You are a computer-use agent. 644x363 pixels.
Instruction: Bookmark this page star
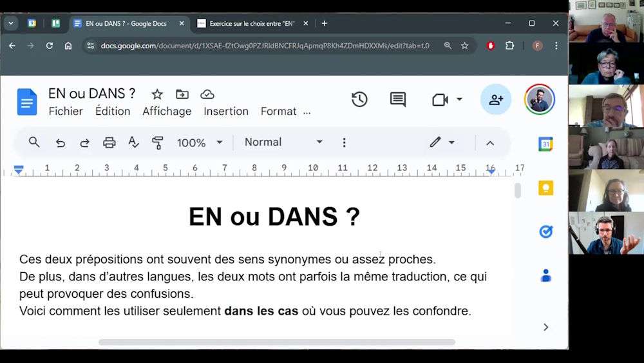tap(464, 46)
